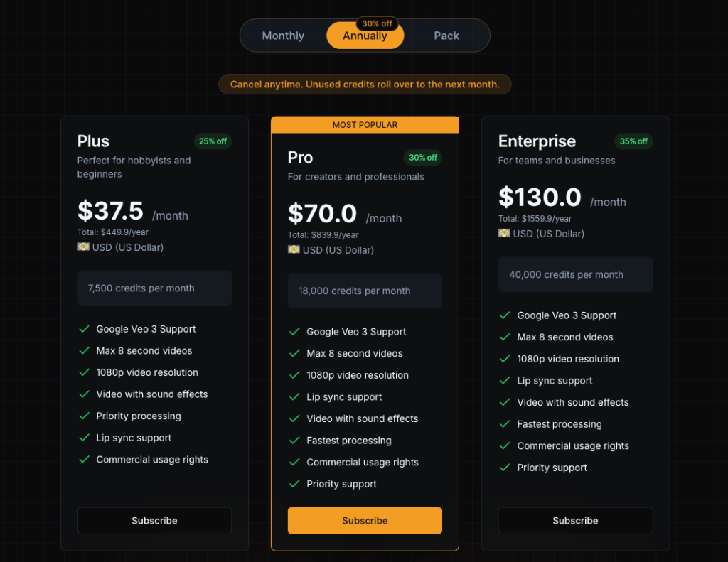Open the Pack pricing tab
This screenshot has height=562, width=728.
pos(446,36)
